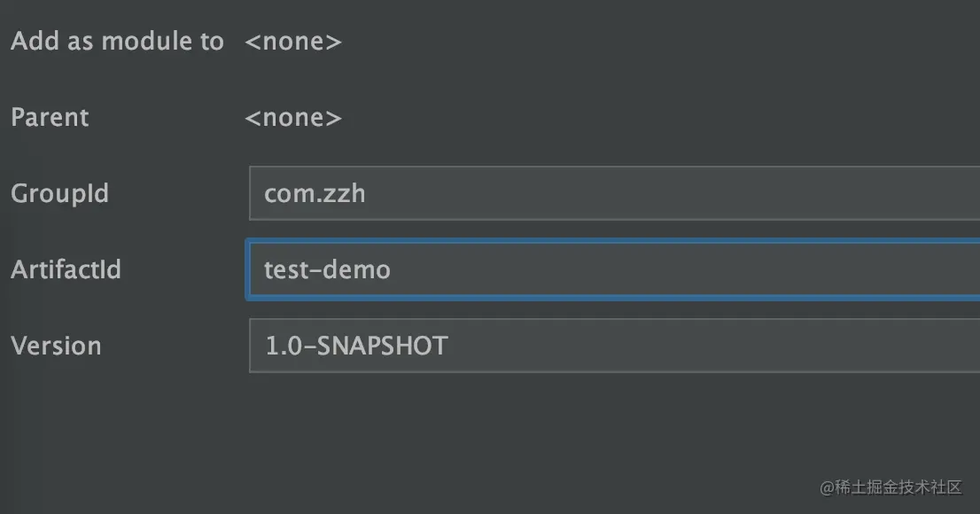Focus the ArtifactId text field
Screen dimensions: 980x514
coord(611,269)
